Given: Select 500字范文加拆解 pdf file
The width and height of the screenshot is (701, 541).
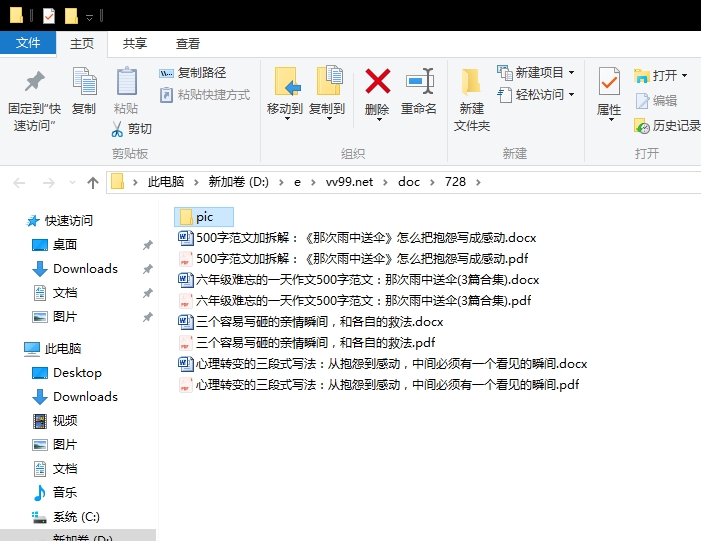Looking at the screenshot, I should coord(353,258).
